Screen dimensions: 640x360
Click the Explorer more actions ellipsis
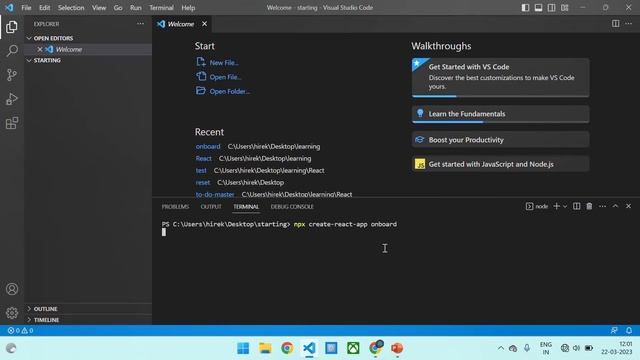[x=140, y=24]
